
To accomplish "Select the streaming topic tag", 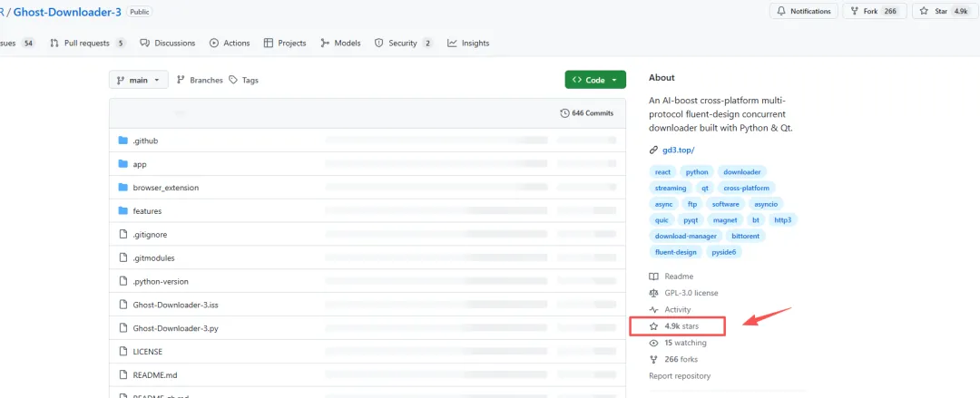I will (671, 188).
